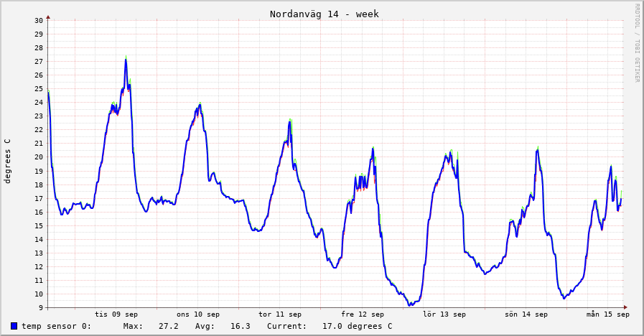644x336 pixels.
Task: Click the 'tor 11 sep' date label
Action: pos(280,314)
